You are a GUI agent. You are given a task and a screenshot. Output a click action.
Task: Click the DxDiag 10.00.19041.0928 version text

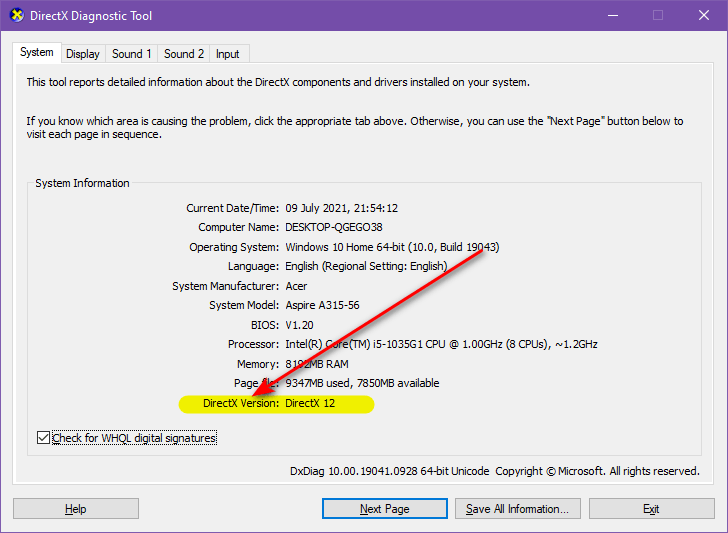[390, 471]
